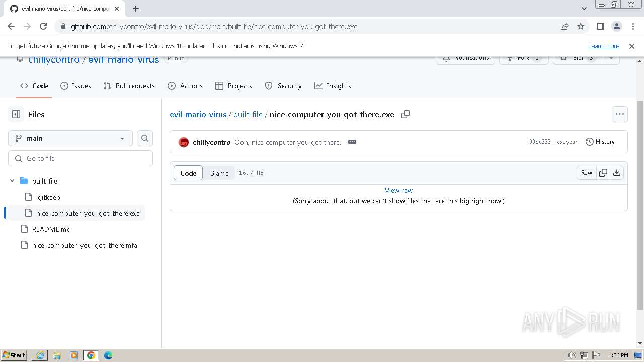
Task: Open the Security tab
Action: pyautogui.click(x=283, y=86)
